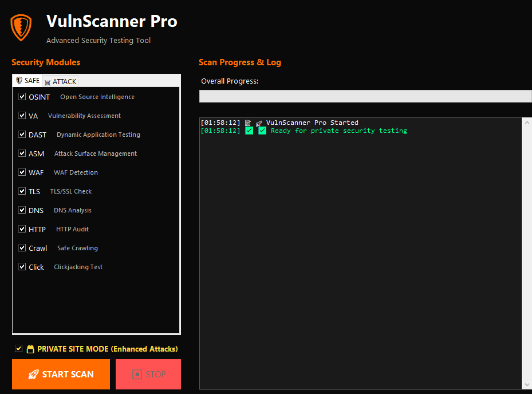The image size is (532, 394).
Task: Switch to the ATTACK tab
Action: 61,81
